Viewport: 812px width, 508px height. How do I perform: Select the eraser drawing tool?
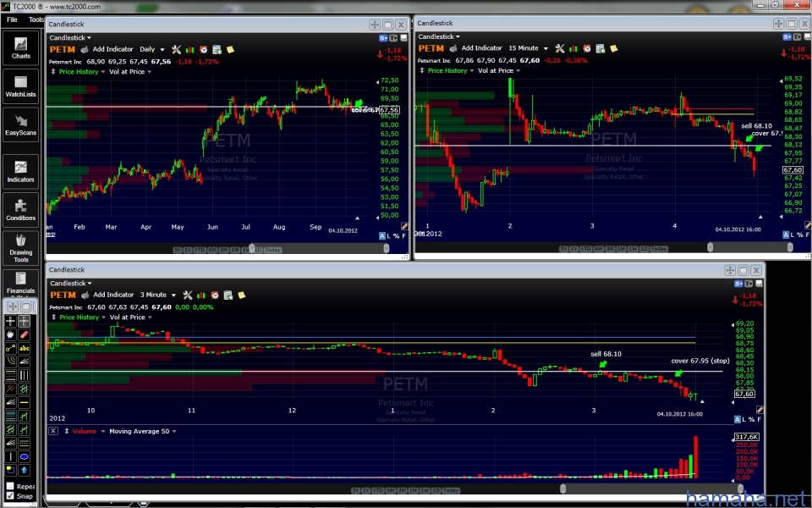click(x=24, y=334)
